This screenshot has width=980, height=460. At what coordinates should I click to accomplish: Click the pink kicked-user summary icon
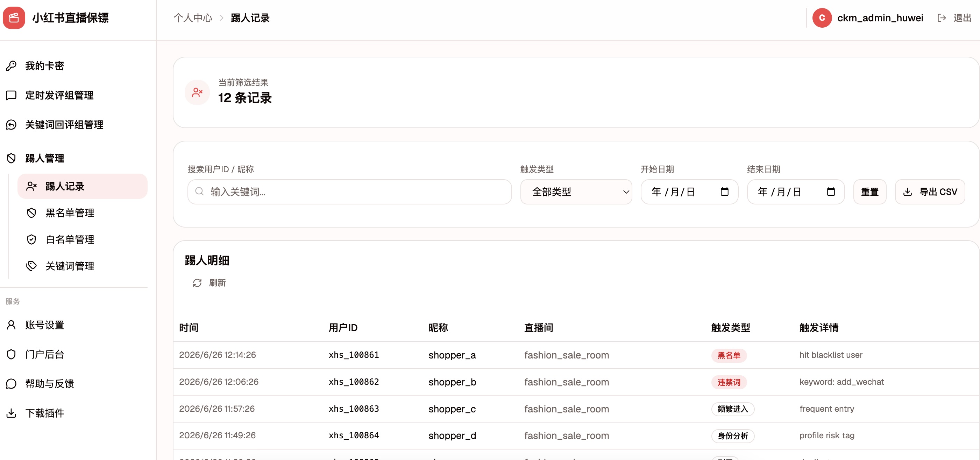point(197,92)
